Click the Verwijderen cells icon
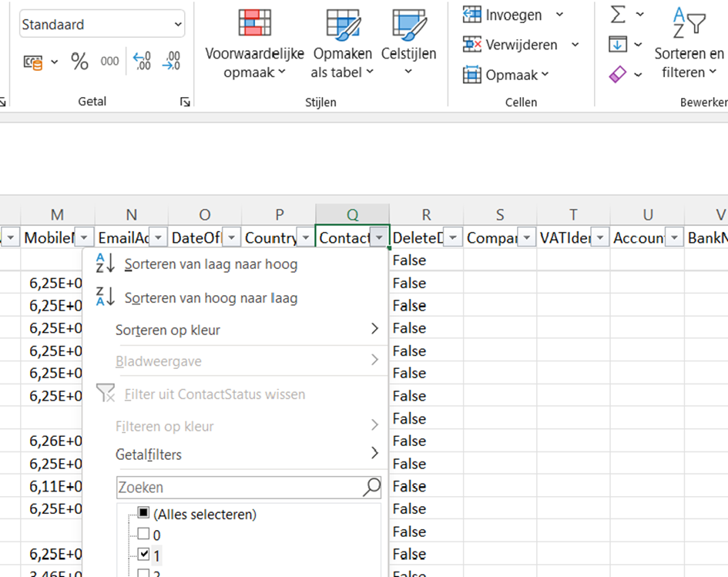The width and height of the screenshot is (728, 577). point(471,45)
